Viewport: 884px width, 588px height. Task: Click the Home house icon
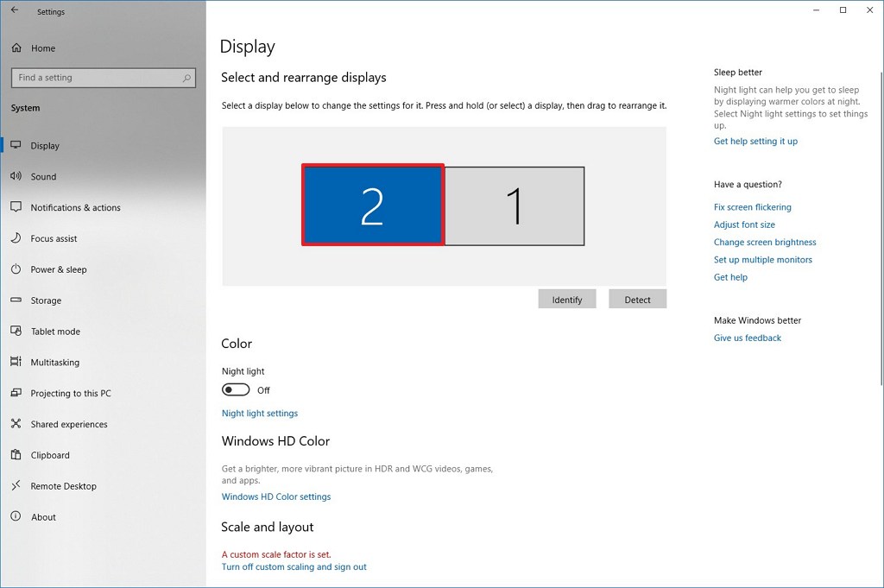coord(16,47)
